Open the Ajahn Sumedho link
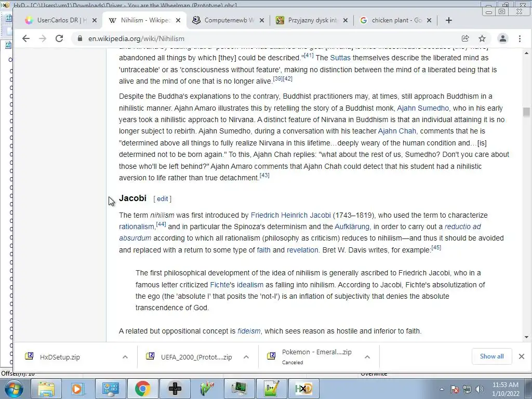 [423, 108]
